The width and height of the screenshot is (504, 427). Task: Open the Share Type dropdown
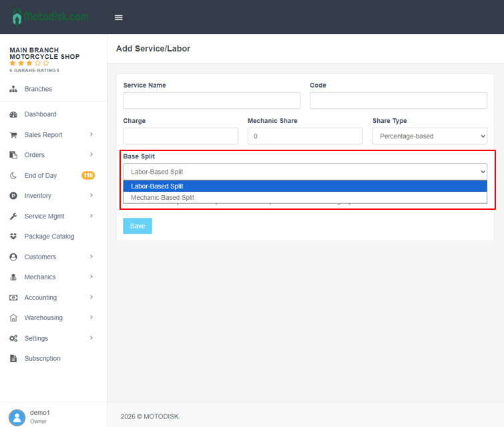tap(429, 136)
